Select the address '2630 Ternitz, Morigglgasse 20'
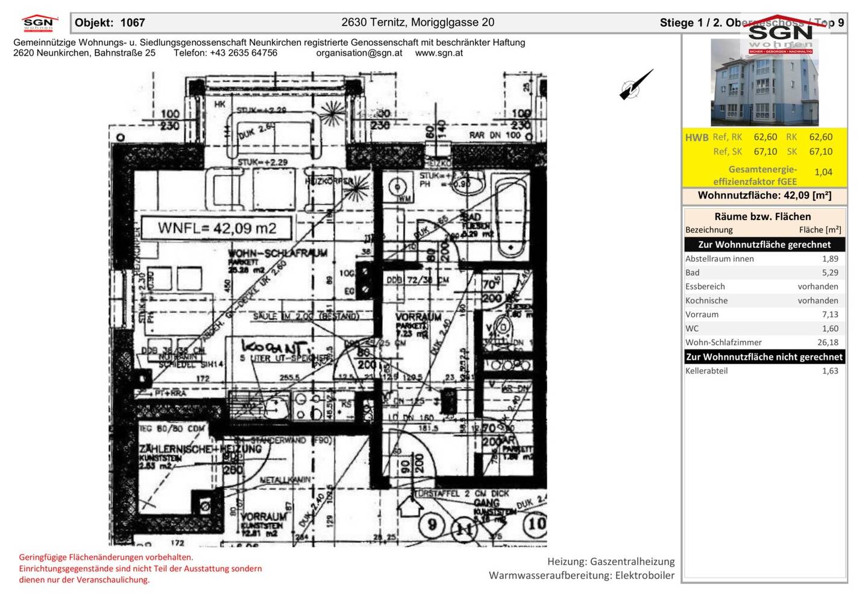This screenshot has height=614, width=868. pos(418,22)
